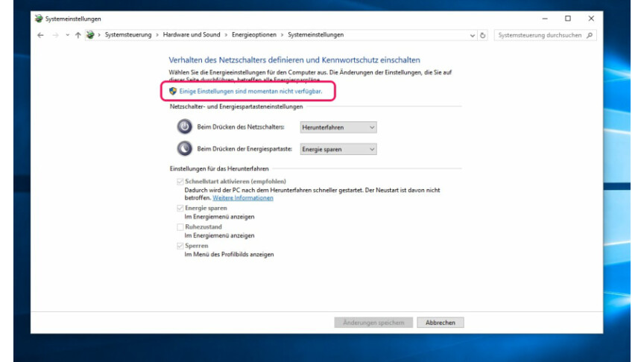Open Hardware und Sound breadcrumb
The height and width of the screenshot is (362, 644).
pos(192,35)
